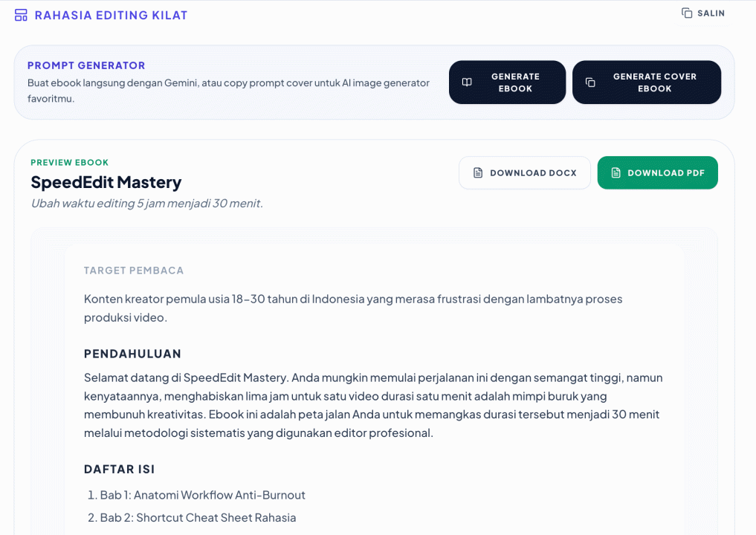Click the 'Selamat datang di SpeedEdit Mastery' paragraph
The image size is (756, 535).
(373, 406)
